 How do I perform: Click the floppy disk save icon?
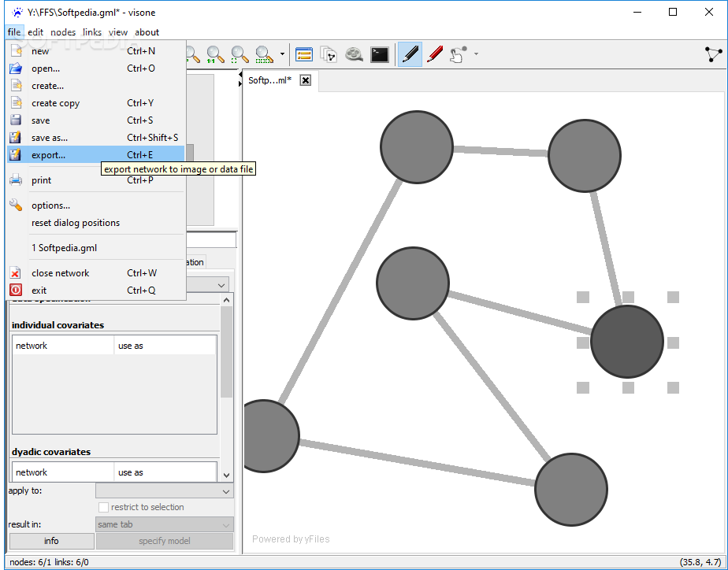pyautogui.click(x=16, y=120)
